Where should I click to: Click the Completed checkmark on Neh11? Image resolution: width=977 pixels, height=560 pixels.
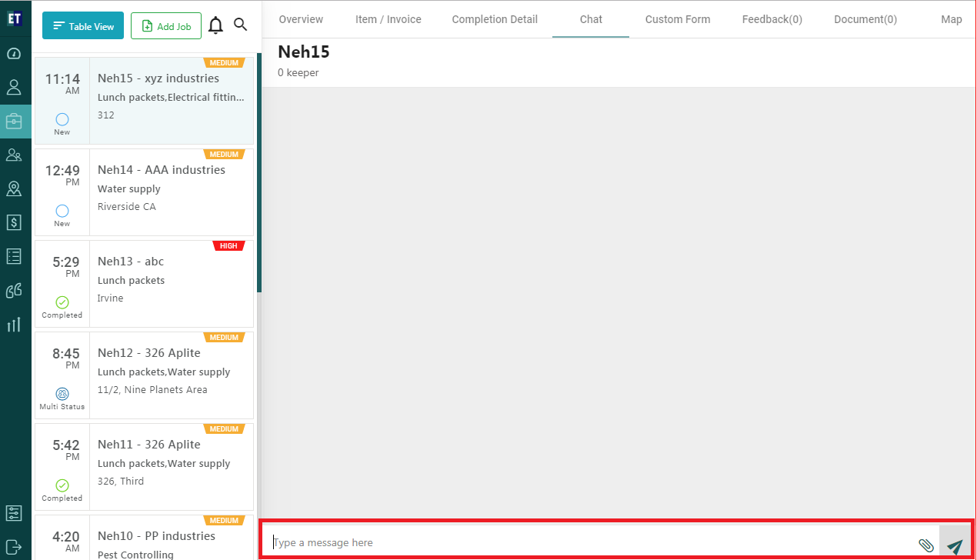pos(62,485)
